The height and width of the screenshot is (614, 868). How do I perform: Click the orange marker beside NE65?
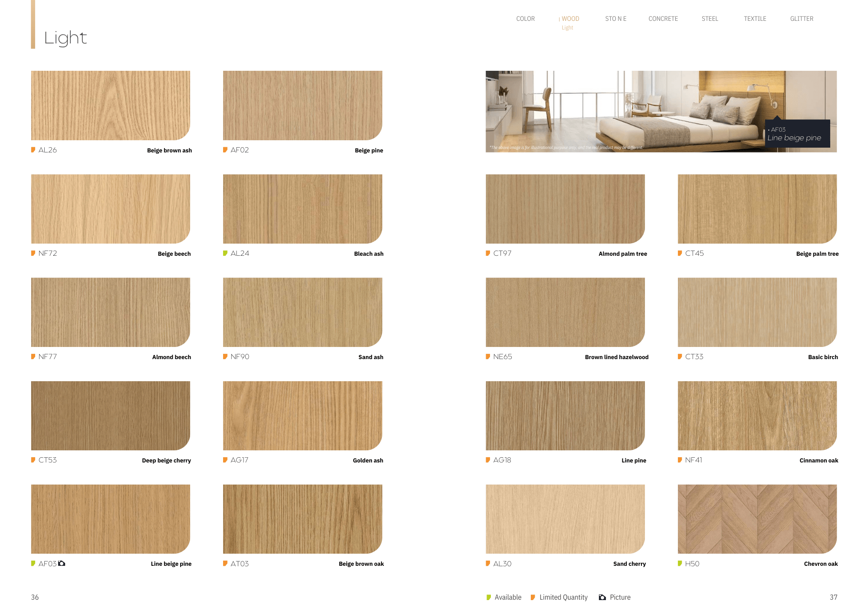pos(488,357)
